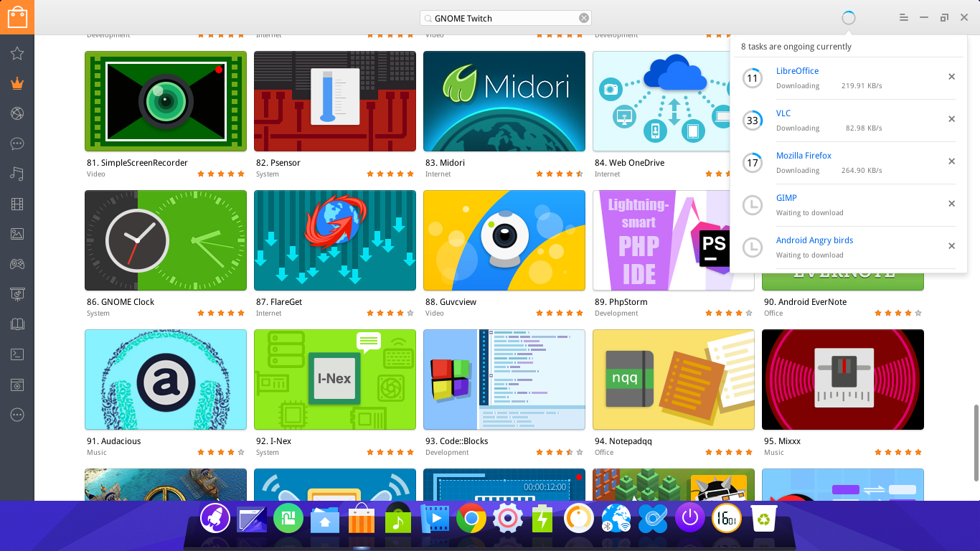This screenshot has width=980, height=551.
Task: Open the Trash in the dock
Action: point(763,518)
